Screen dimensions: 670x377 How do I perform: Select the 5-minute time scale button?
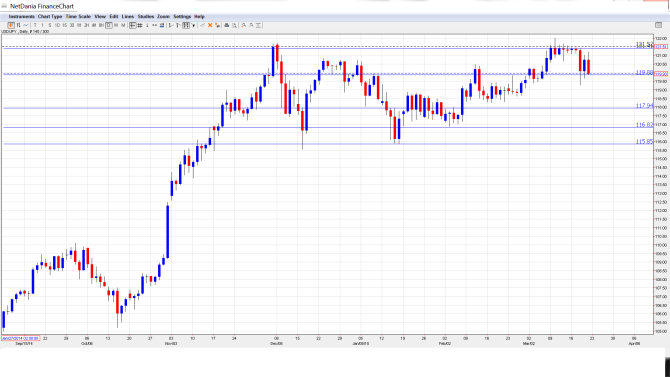point(50,25)
